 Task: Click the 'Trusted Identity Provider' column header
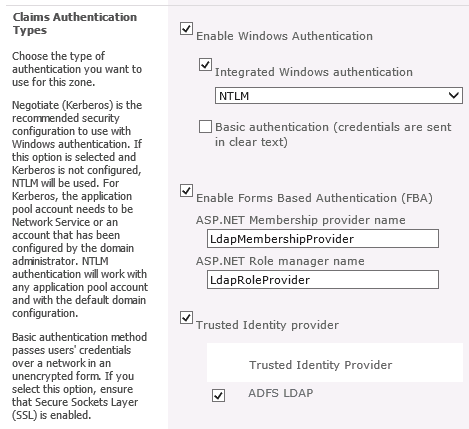click(x=321, y=365)
